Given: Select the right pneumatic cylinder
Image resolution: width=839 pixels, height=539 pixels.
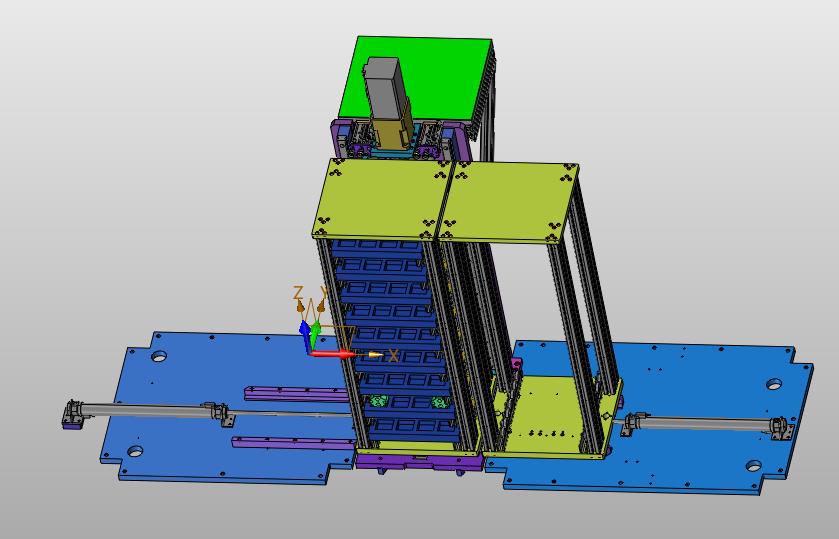Looking at the screenshot, I should (706, 424).
